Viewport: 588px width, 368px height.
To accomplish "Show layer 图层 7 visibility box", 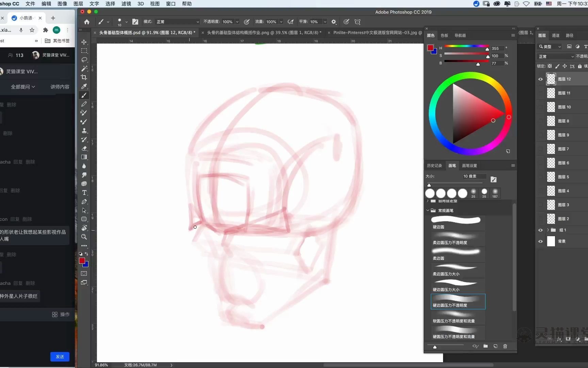I will (x=540, y=149).
